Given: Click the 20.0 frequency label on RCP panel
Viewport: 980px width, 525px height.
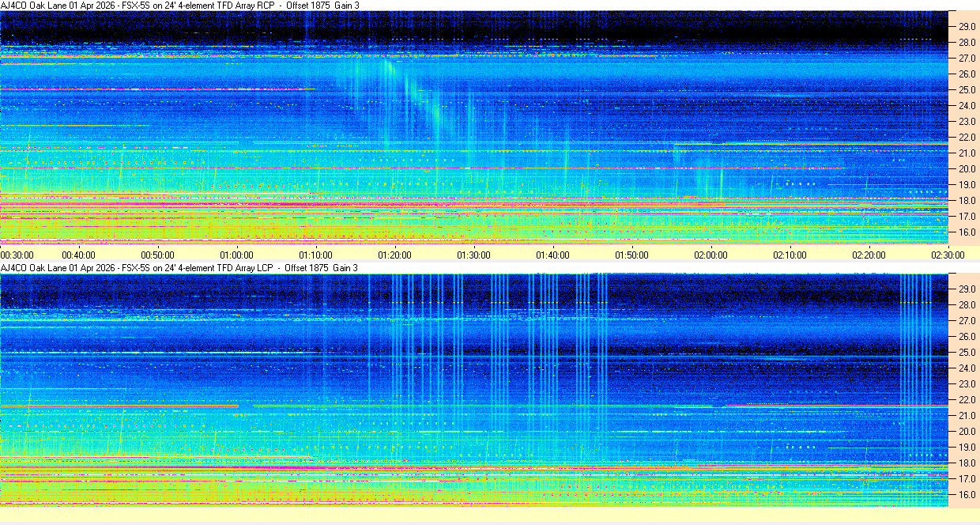Looking at the screenshot, I should 967,168.
